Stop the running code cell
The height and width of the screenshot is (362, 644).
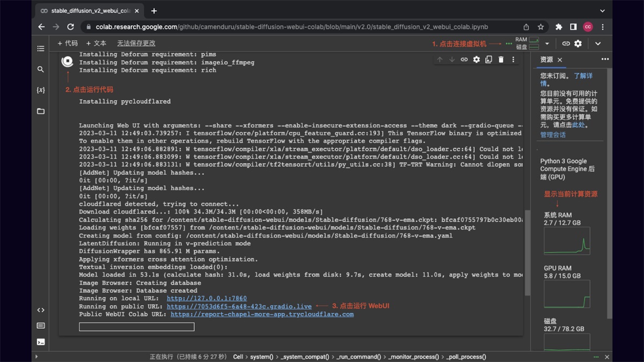pos(68,62)
